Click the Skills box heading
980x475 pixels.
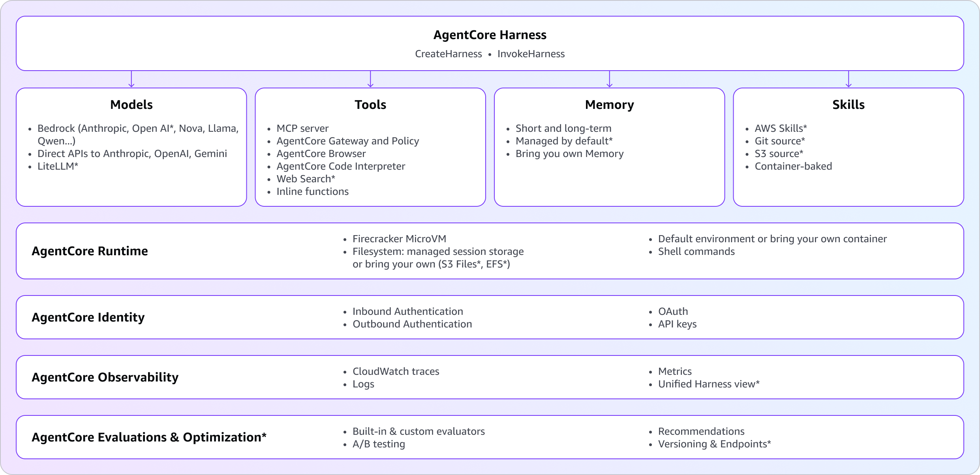849,105
